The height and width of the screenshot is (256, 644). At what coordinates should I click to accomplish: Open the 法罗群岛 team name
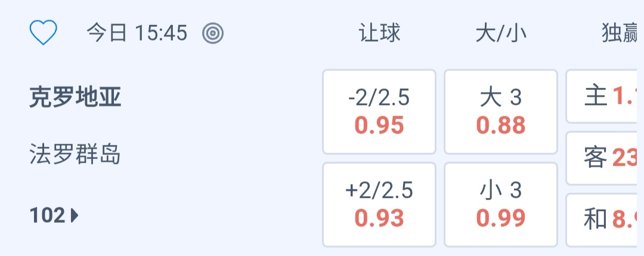(75, 155)
